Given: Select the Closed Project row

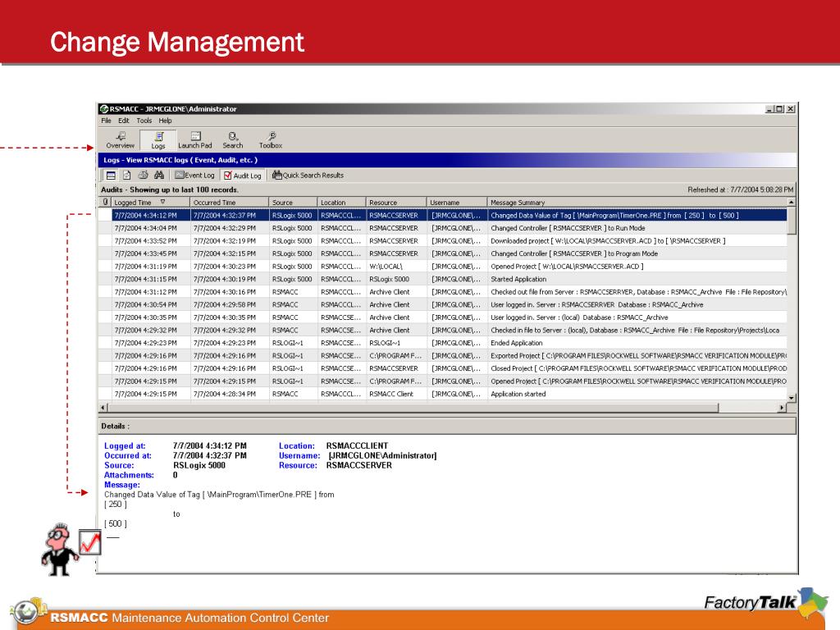Looking at the screenshot, I should (442, 368).
